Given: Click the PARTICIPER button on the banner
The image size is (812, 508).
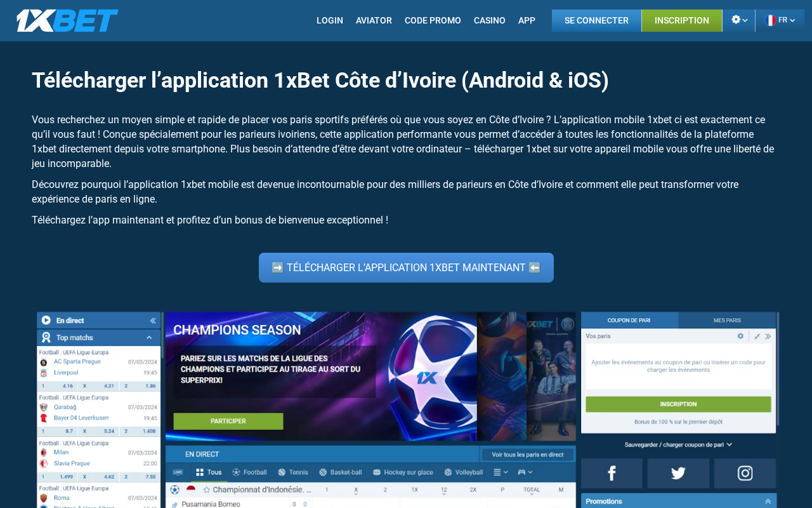Looking at the screenshot, I should coord(228,421).
